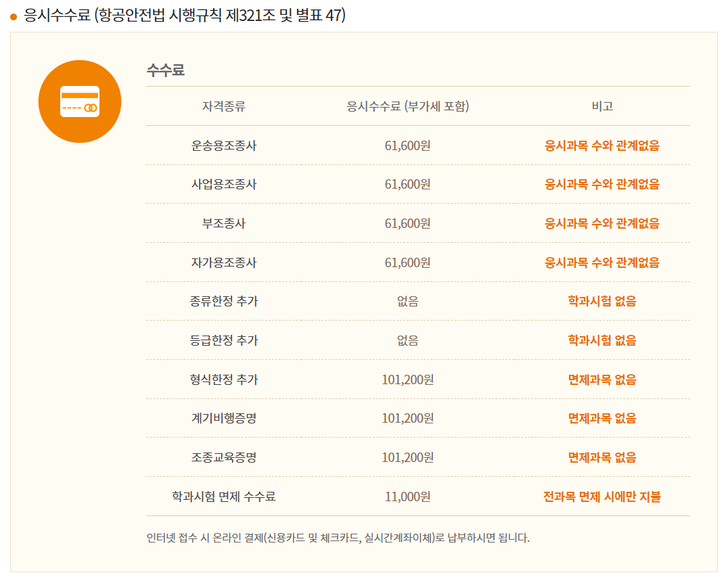Viewport: 728px width, 577px height.
Task: Click the 전과목 면제 시에만 지불 remark
Action: 602,498
